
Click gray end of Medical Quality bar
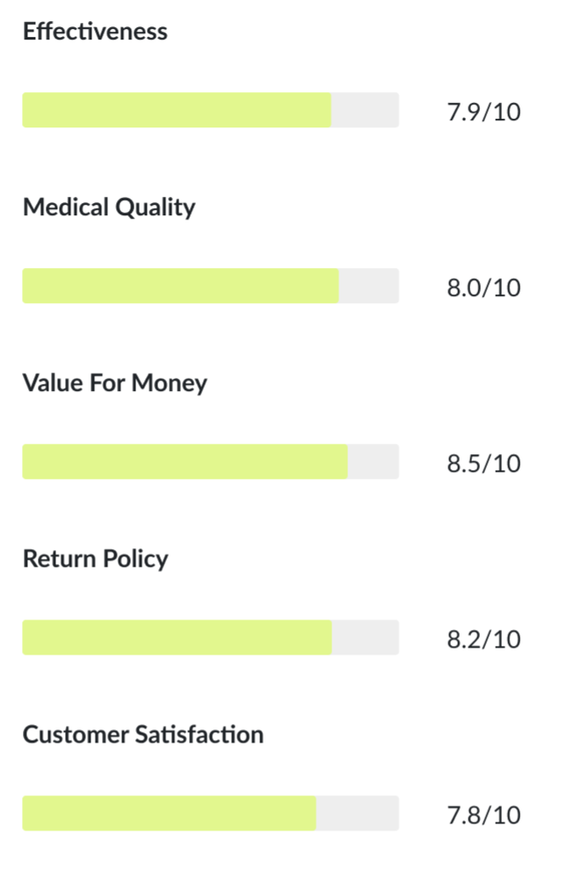369,286
